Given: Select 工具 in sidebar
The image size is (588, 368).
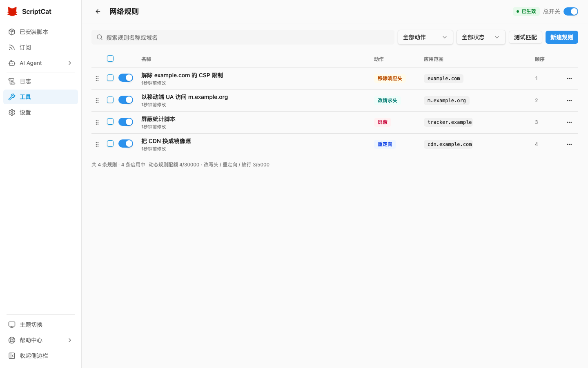Looking at the screenshot, I should (x=40, y=97).
